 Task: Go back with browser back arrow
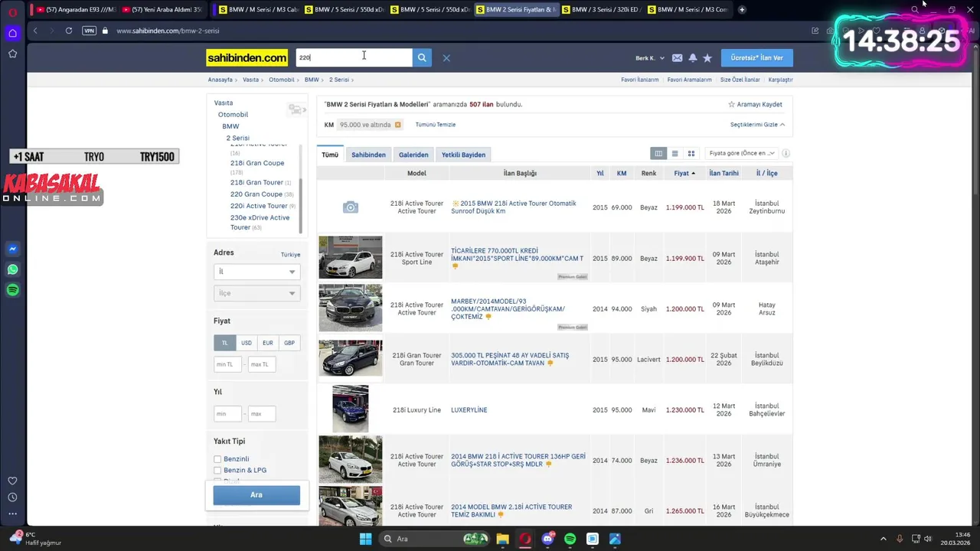click(35, 31)
